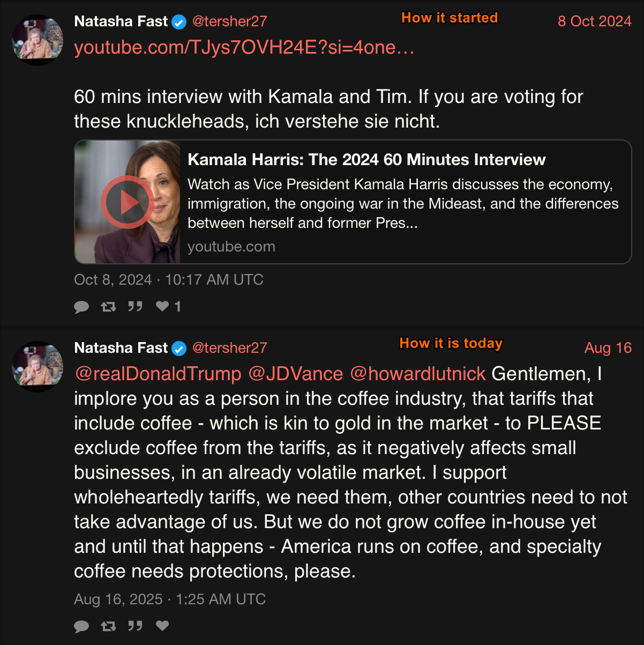The image size is (644, 645).
Task: Like the coffee tariffs tweet
Action: tap(162, 626)
